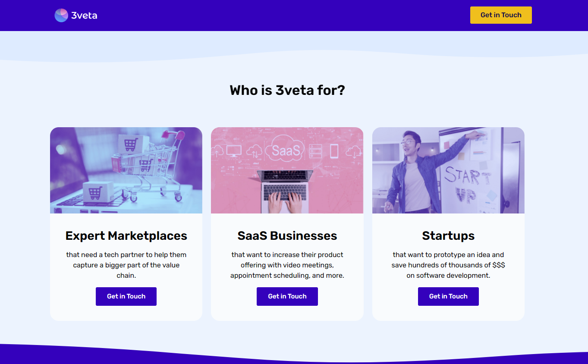Click the yellow Get in Touch button
The width and height of the screenshot is (588, 364).
tap(500, 15)
